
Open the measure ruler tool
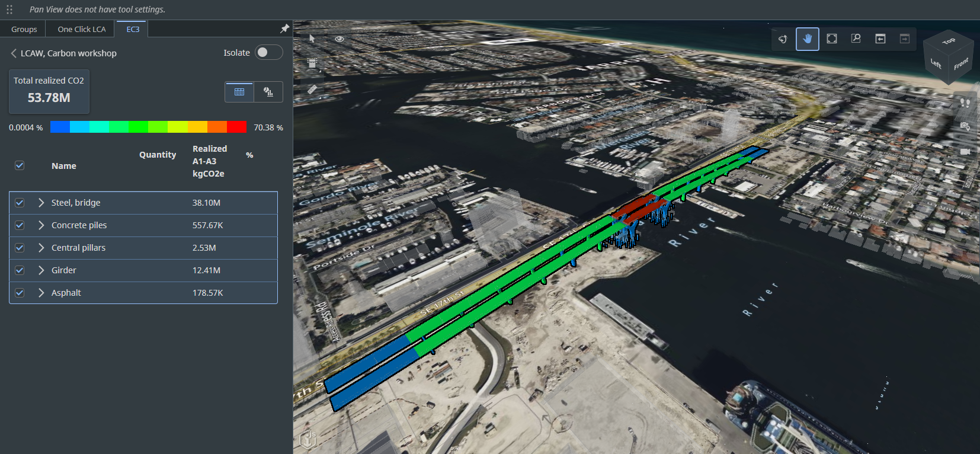click(x=312, y=89)
